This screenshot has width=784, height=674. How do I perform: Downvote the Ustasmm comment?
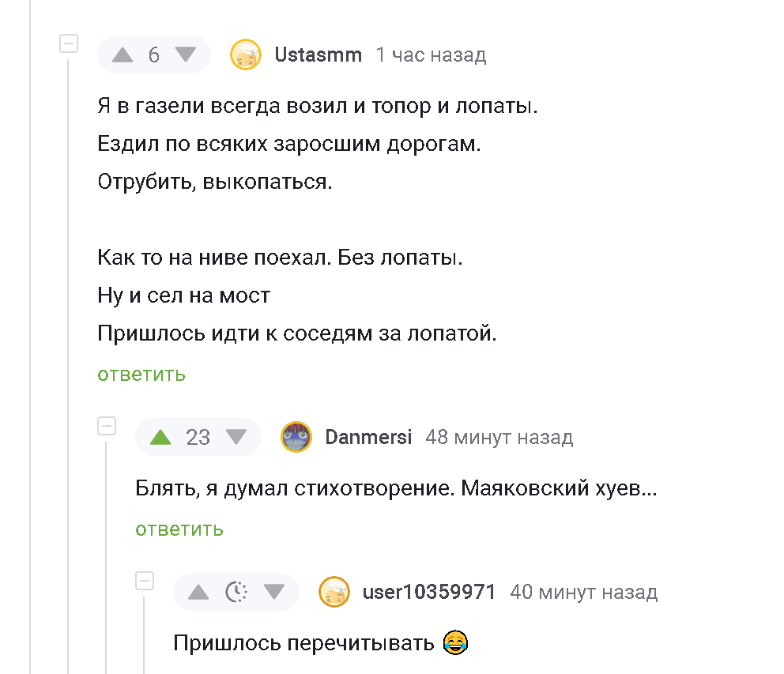point(185,55)
